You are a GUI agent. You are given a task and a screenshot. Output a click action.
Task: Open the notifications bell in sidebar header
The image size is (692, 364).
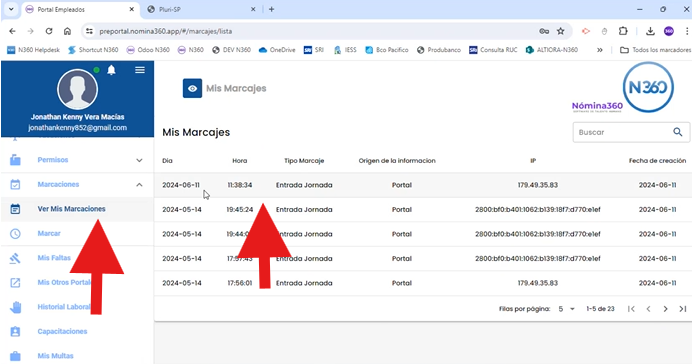tap(112, 70)
